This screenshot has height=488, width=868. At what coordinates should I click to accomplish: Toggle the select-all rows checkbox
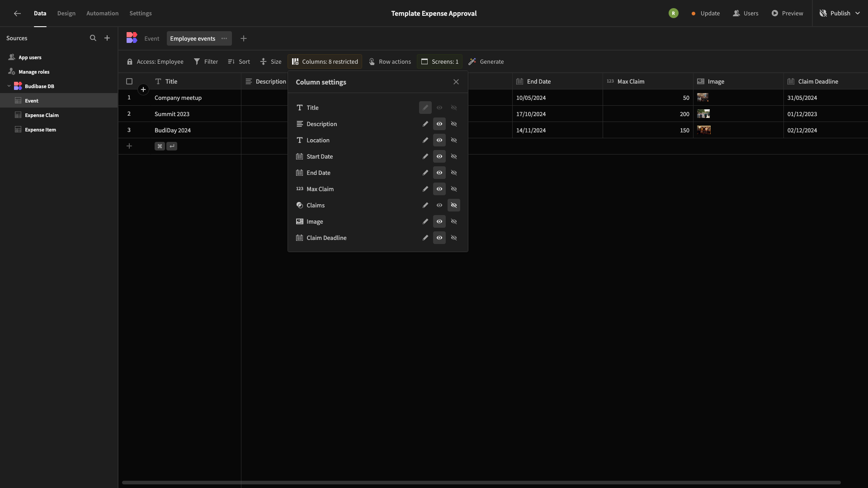point(129,81)
